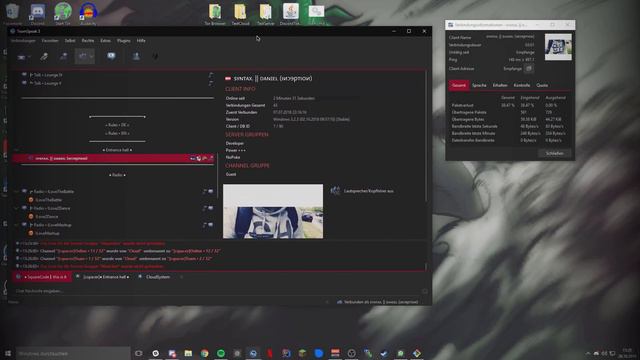Open the away status dropdown arrow
640x360 pixels.
pyautogui.click(x=91, y=57)
